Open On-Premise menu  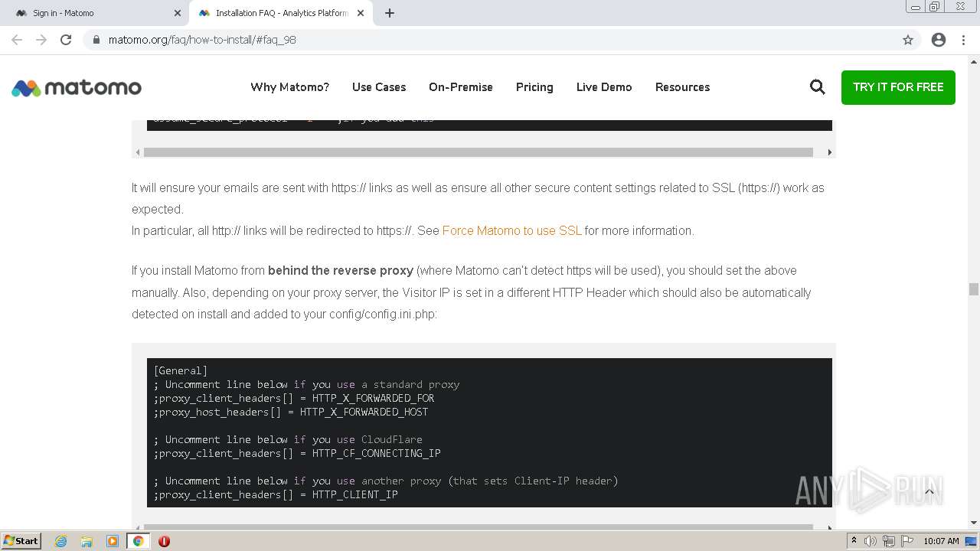[x=461, y=87]
